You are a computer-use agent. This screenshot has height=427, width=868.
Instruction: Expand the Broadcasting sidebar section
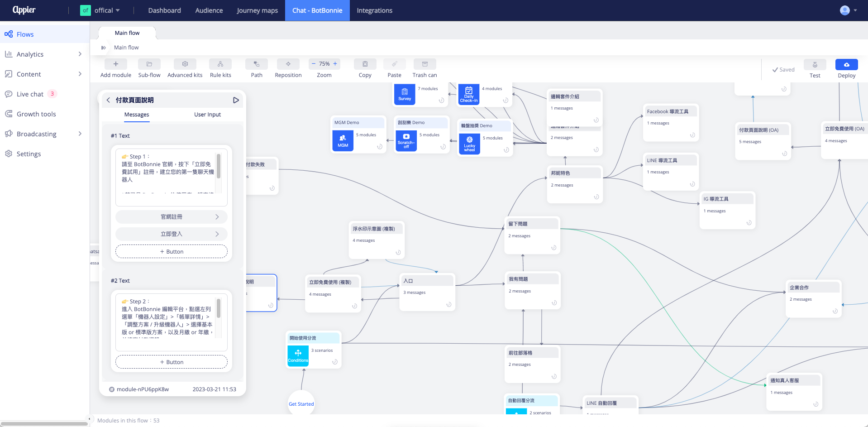click(44, 134)
